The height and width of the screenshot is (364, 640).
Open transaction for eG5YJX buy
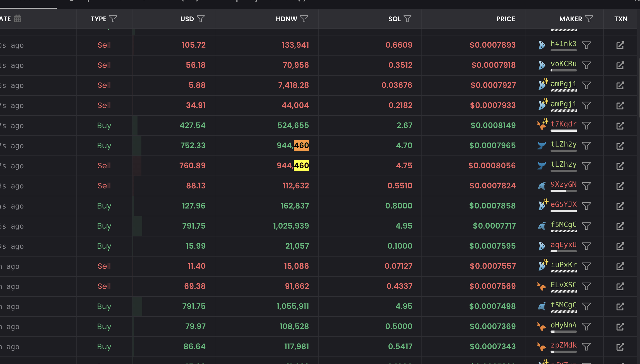[x=620, y=206]
